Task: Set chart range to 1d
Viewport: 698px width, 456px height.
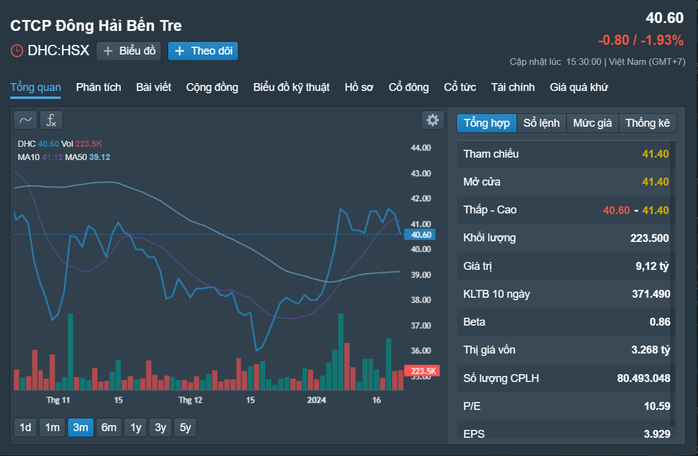Action: [x=25, y=428]
